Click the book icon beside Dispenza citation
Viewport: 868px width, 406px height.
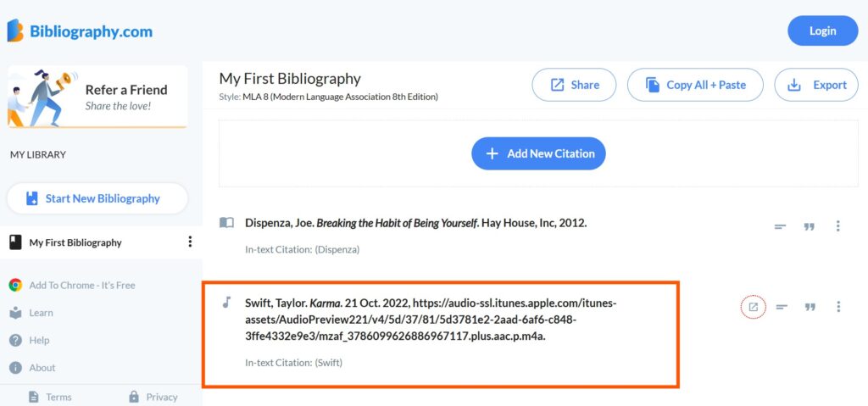point(226,223)
